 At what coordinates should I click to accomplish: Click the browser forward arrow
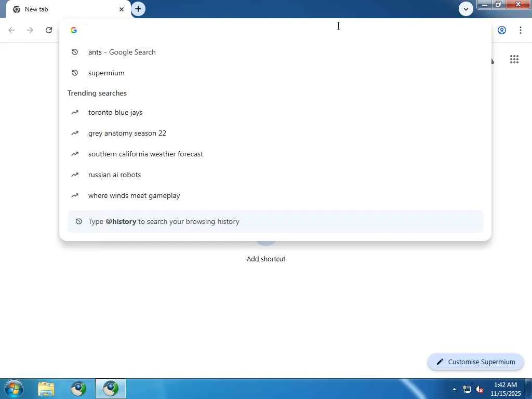click(30, 30)
